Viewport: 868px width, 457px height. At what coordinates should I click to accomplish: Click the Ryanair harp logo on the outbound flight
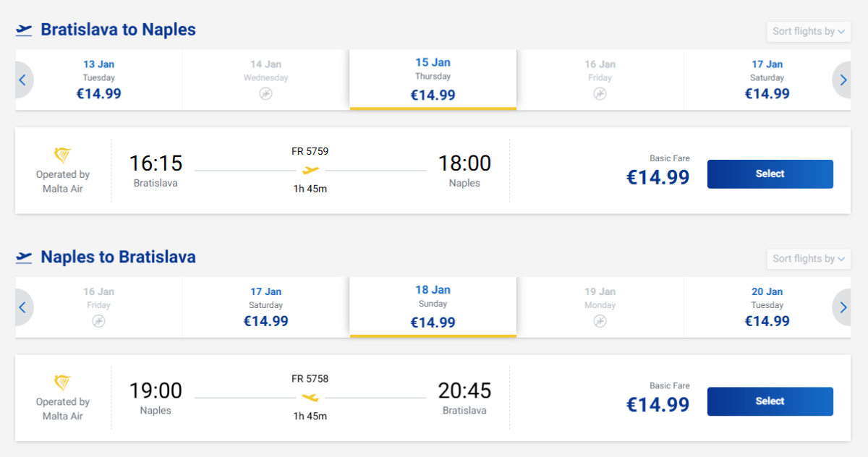pyautogui.click(x=63, y=155)
